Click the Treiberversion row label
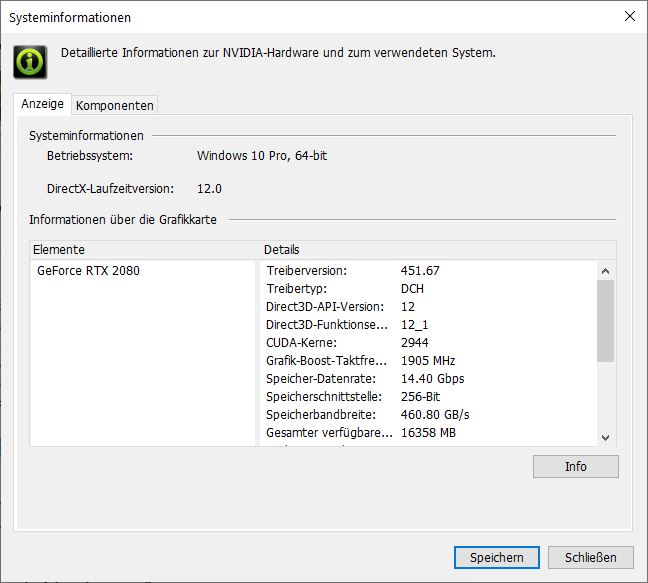Image resolution: width=648 pixels, height=583 pixels. coord(307,271)
